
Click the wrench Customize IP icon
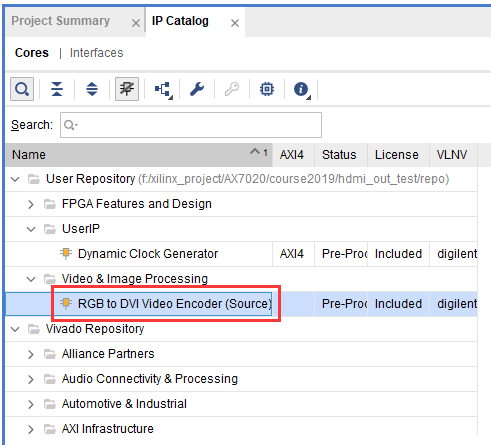tap(197, 89)
